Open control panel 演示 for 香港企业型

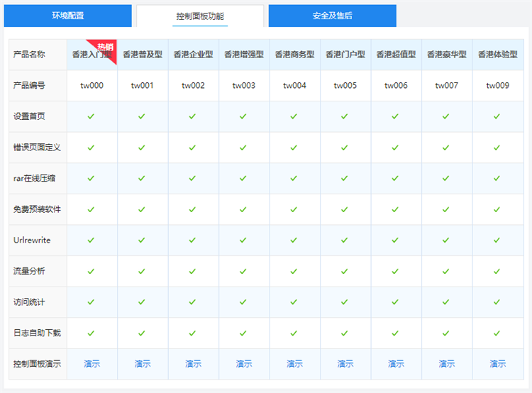[193, 364]
